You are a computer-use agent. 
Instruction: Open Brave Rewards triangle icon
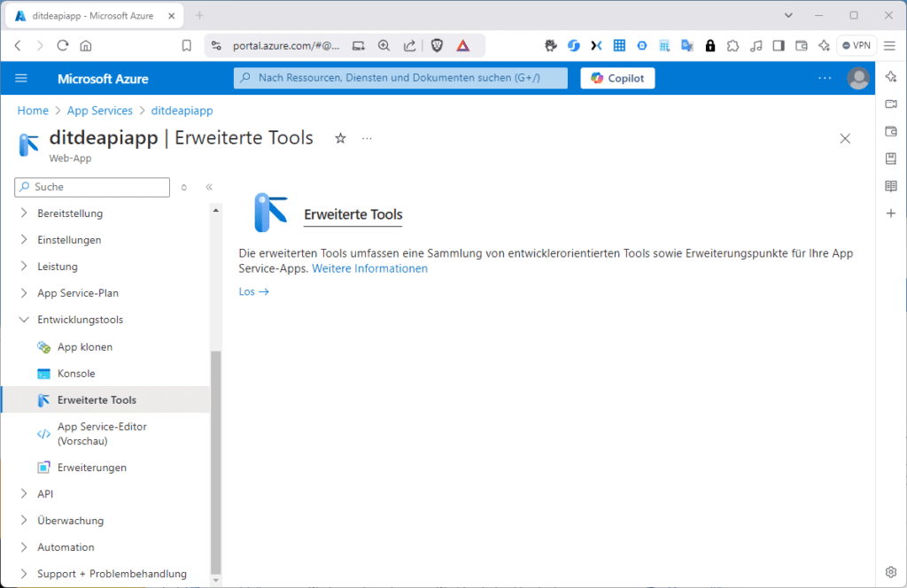click(x=462, y=46)
